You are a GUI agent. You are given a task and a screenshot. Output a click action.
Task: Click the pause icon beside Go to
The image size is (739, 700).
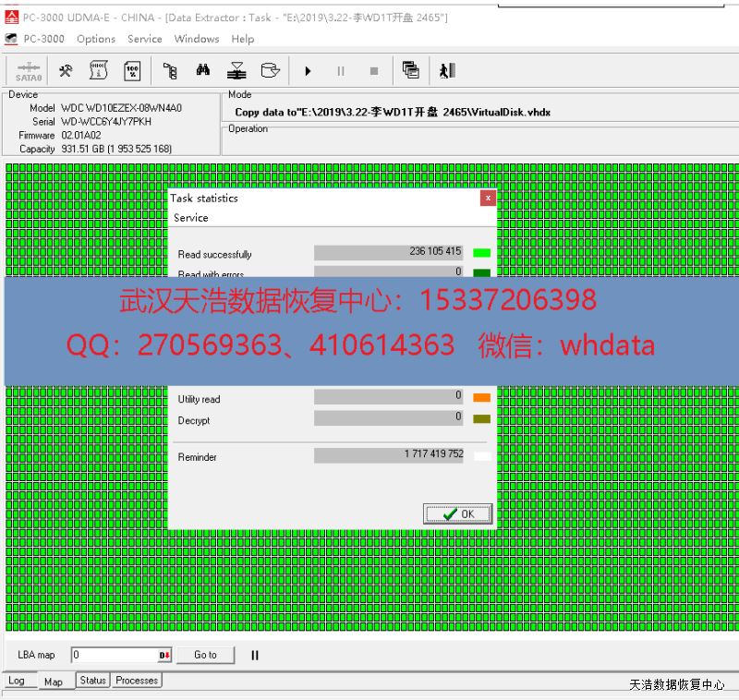pyautogui.click(x=255, y=655)
